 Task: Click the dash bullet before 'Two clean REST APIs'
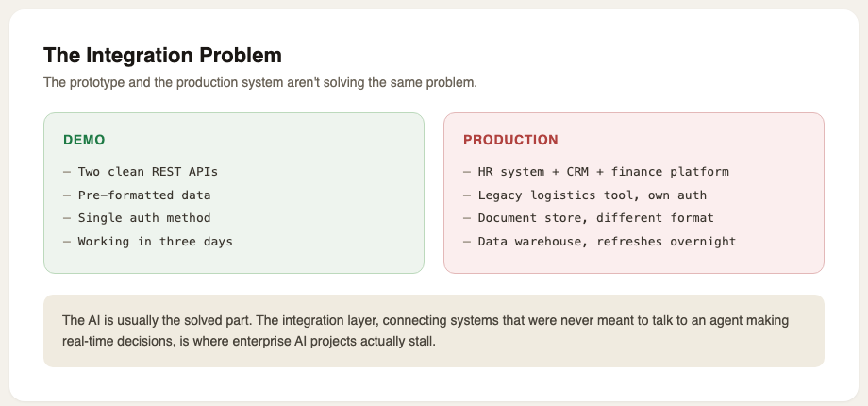[x=67, y=172]
